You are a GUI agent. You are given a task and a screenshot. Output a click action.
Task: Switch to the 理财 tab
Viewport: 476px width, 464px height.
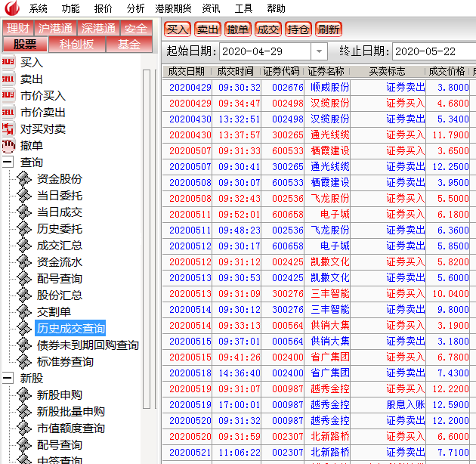18,28
